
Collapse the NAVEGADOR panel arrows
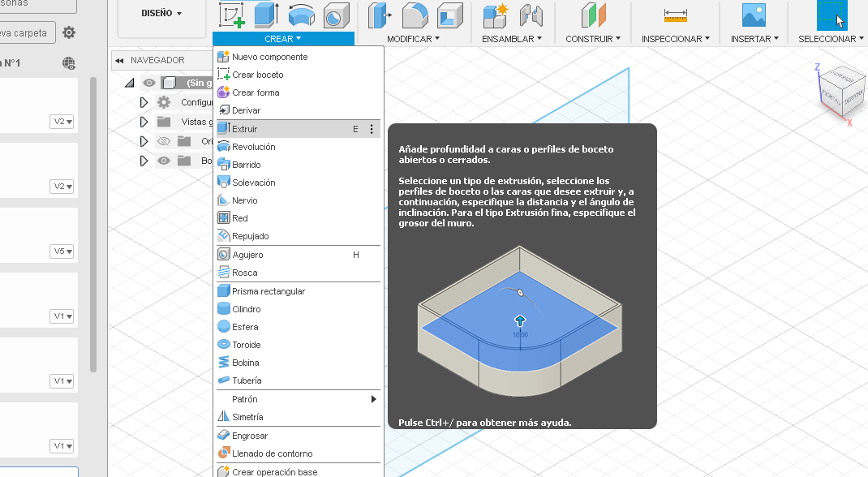(x=119, y=60)
